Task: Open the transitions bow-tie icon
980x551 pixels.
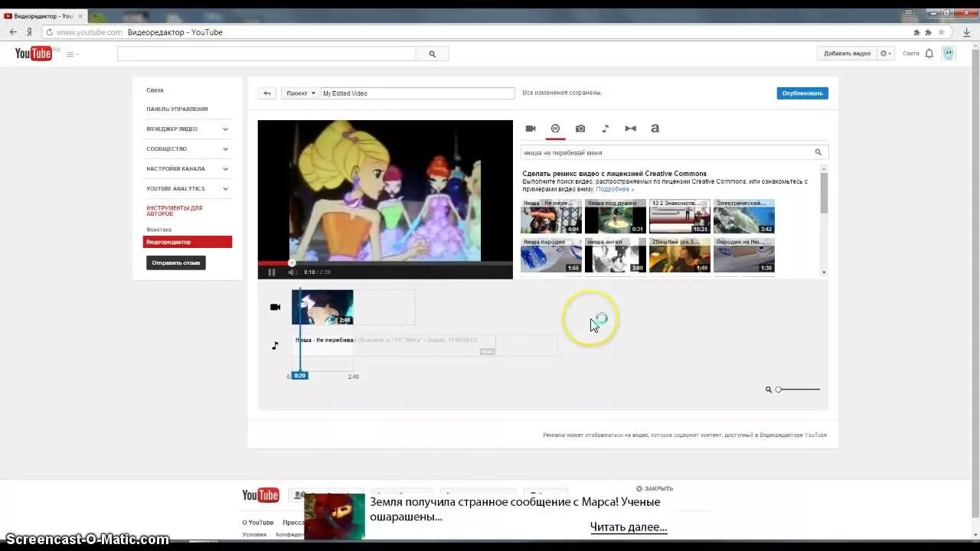Action: [630, 129]
